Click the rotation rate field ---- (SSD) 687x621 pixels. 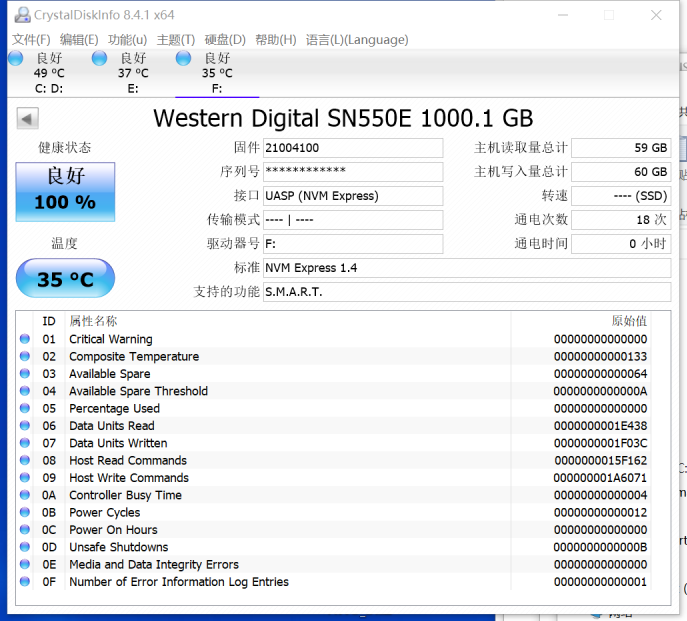pos(621,196)
